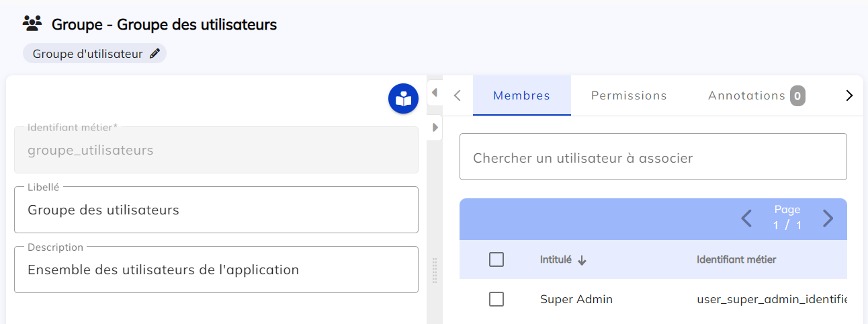Click the Libellé text field

click(216, 210)
